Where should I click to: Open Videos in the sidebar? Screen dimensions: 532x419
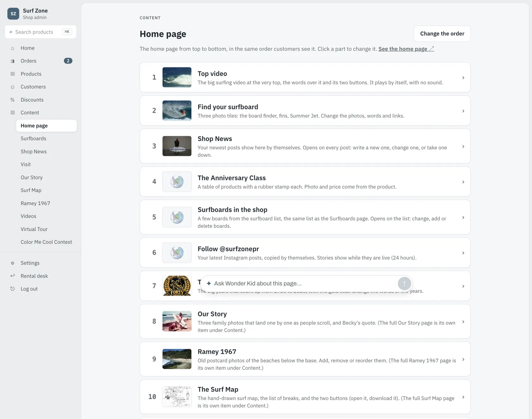click(x=46, y=216)
